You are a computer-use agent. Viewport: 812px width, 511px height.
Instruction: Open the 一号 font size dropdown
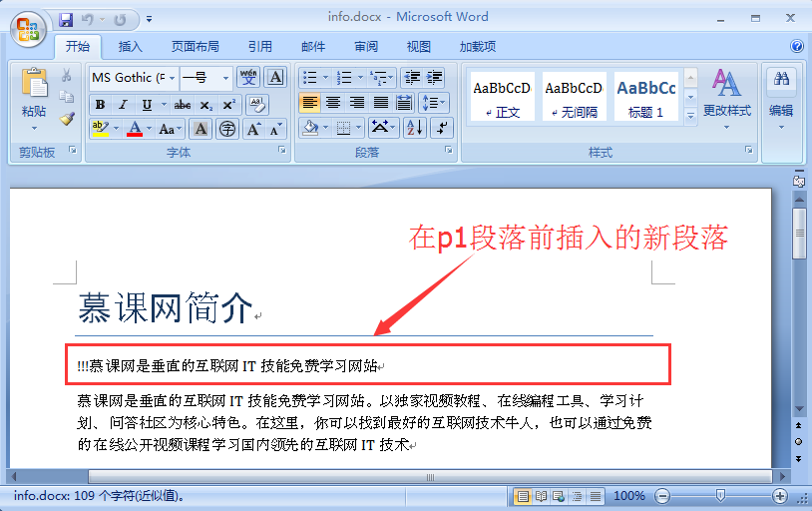point(225,78)
